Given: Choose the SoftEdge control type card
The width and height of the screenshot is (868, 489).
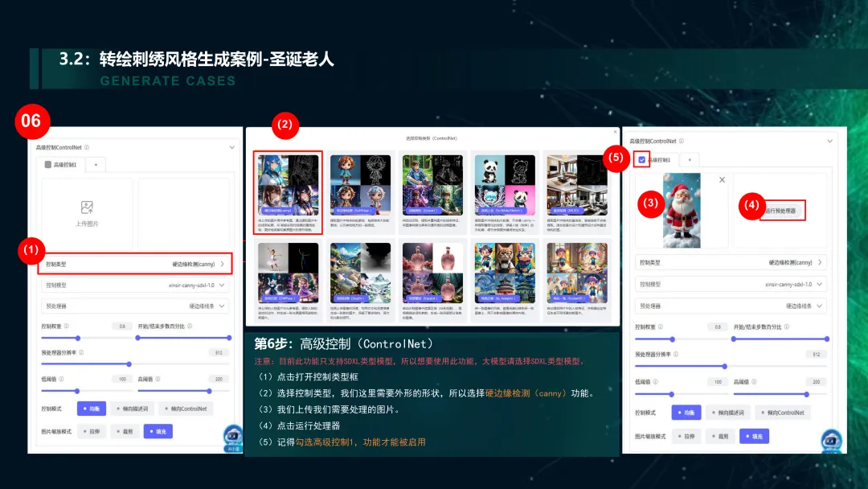Looking at the screenshot, I should point(360,193).
